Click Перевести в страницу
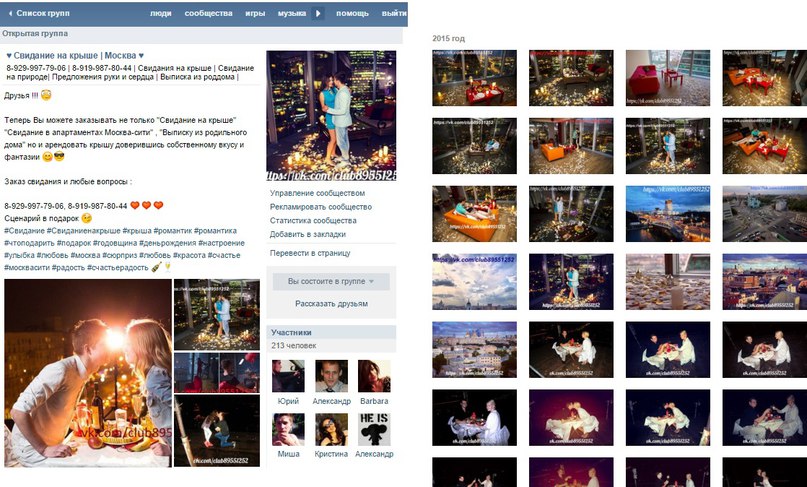Viewport: 807px width, 487px height. [x=310, y=253]
